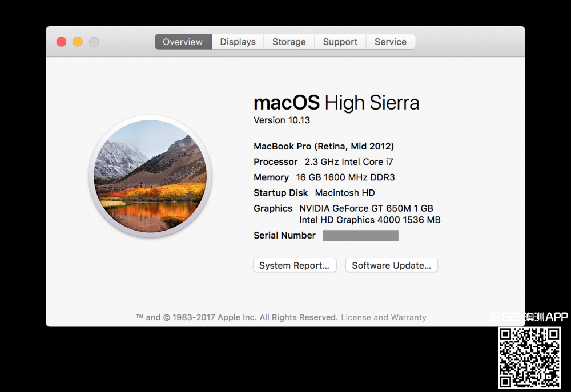Click the redacted serial number field

360,236
